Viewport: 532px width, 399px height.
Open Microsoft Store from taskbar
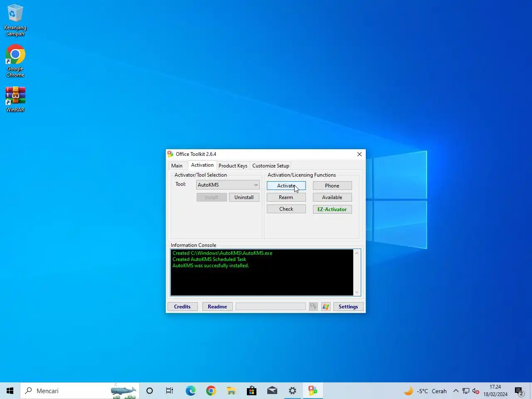point(252,391)
